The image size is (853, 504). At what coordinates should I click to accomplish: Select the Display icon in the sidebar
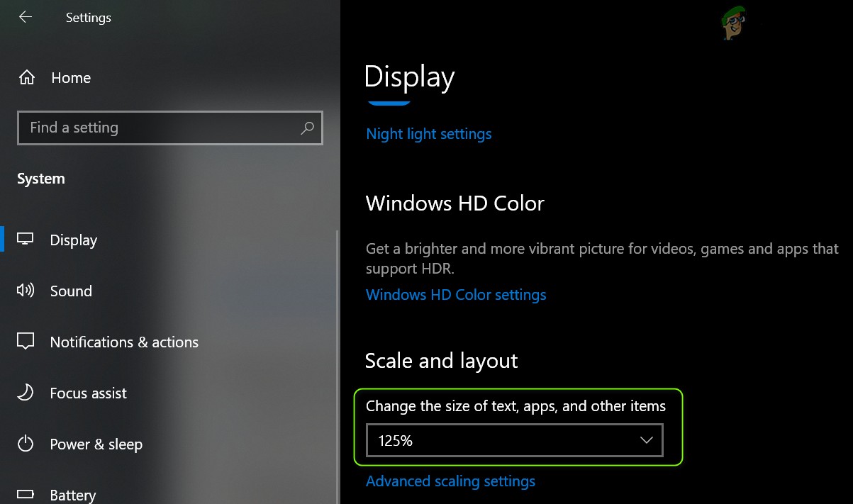26,240
